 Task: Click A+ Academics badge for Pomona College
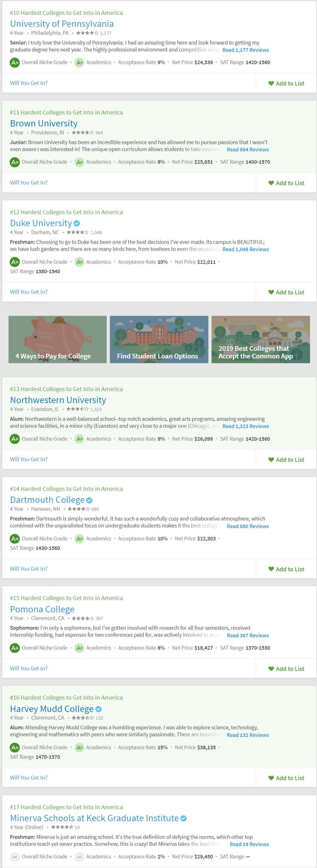80,648
